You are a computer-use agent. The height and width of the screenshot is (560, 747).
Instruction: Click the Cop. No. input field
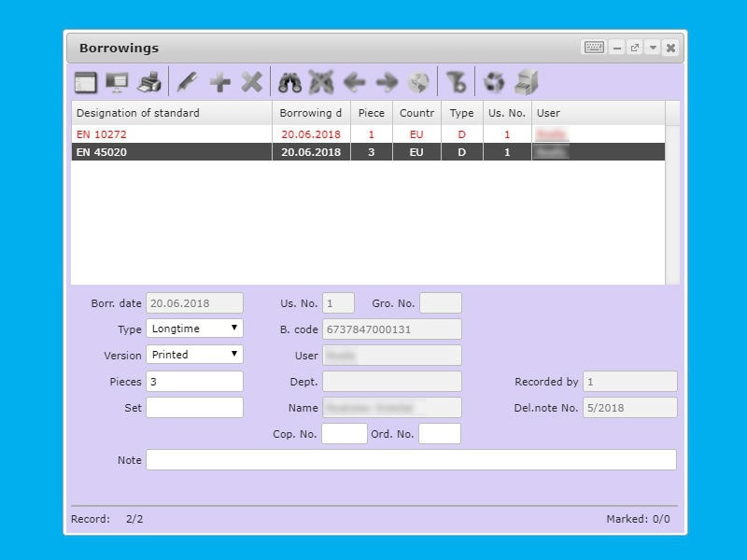345,434
